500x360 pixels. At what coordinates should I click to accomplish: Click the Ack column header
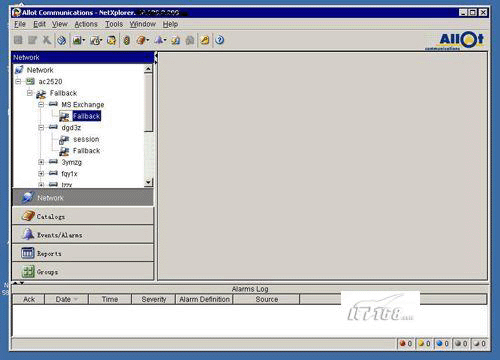[x=29, y=299]
